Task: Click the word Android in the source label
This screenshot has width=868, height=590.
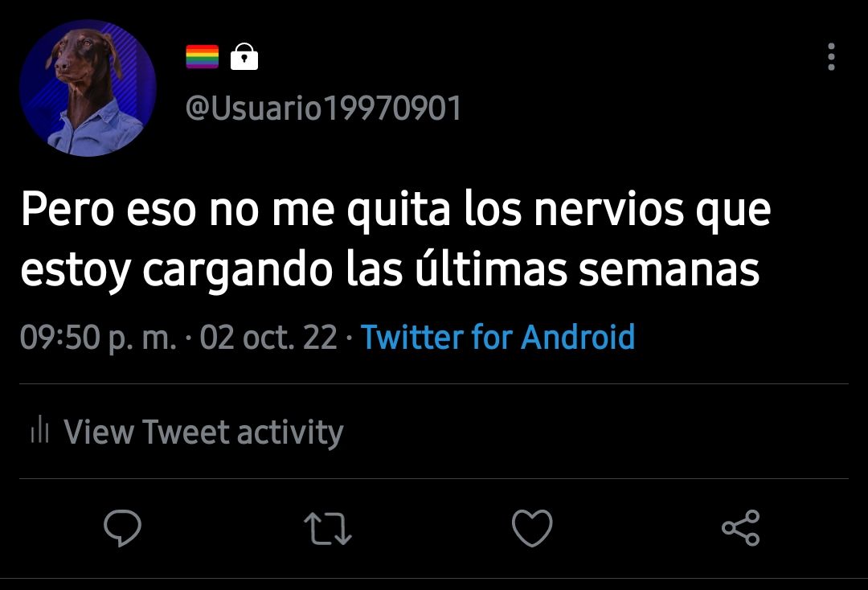Action: 578,337
